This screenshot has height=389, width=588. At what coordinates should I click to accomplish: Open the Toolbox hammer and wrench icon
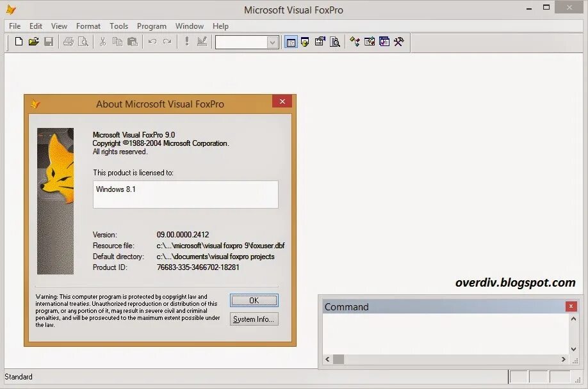[x=398, y=42]
